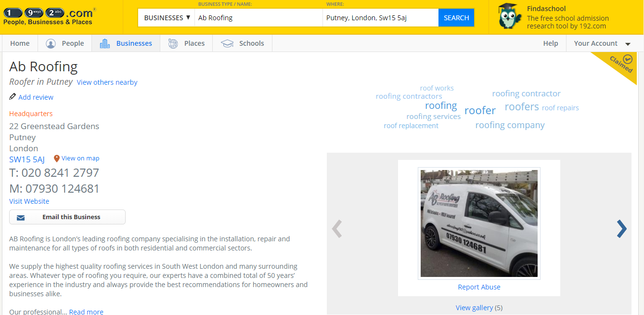Click the pencil icon beside Add review

point(13,96)
